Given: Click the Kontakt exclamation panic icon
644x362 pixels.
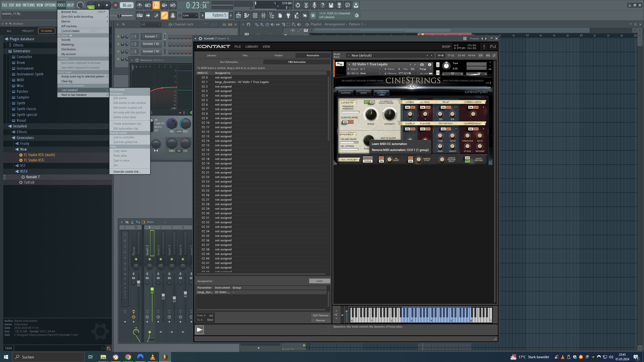Looking at the screenshot, I should pyautogui.click(x=484, y=47).
